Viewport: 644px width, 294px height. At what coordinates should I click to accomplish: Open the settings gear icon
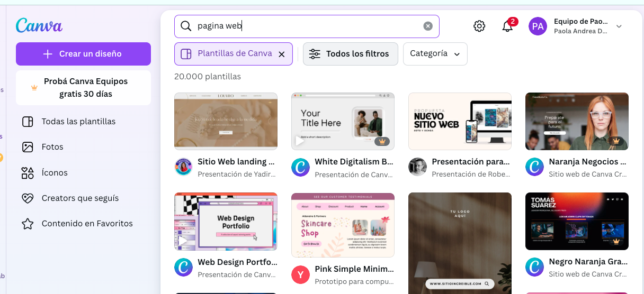[x=479, y=26]
